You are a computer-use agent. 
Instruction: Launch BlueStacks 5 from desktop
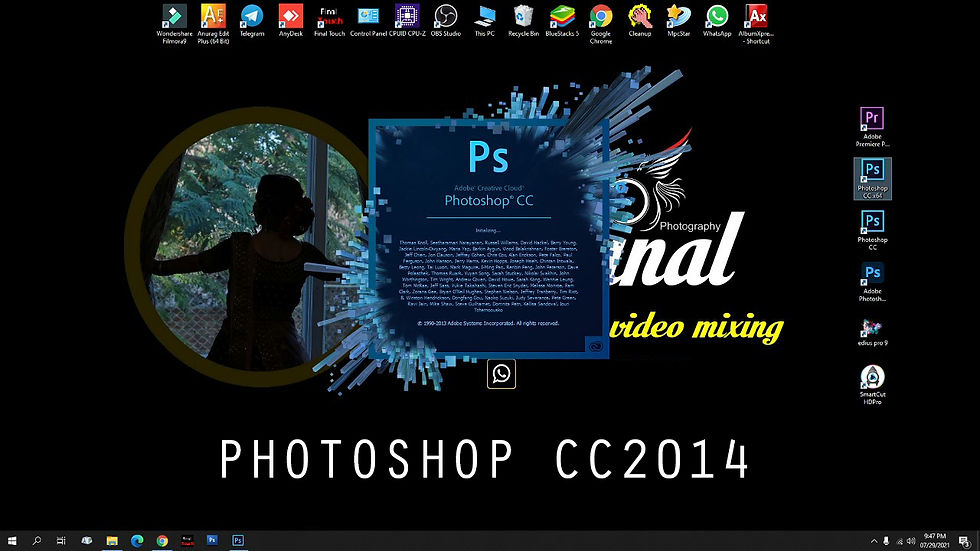pyautogui.click(x=562, y=21)
